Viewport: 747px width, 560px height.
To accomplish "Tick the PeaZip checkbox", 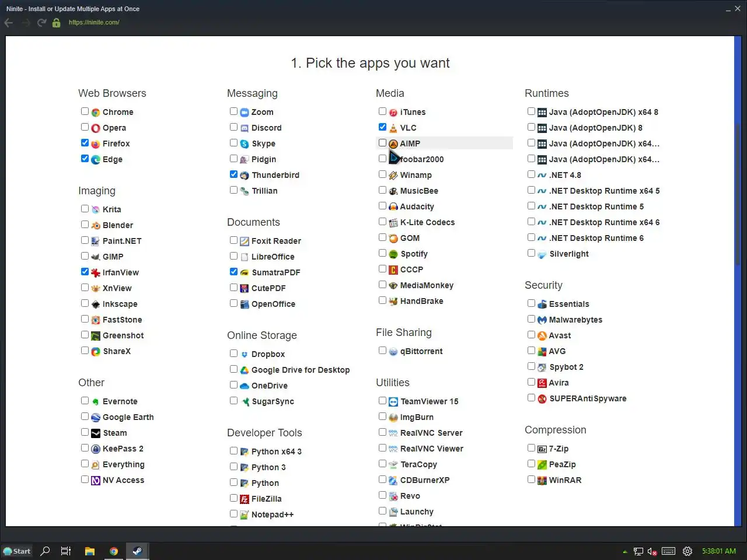I will 531,463.
